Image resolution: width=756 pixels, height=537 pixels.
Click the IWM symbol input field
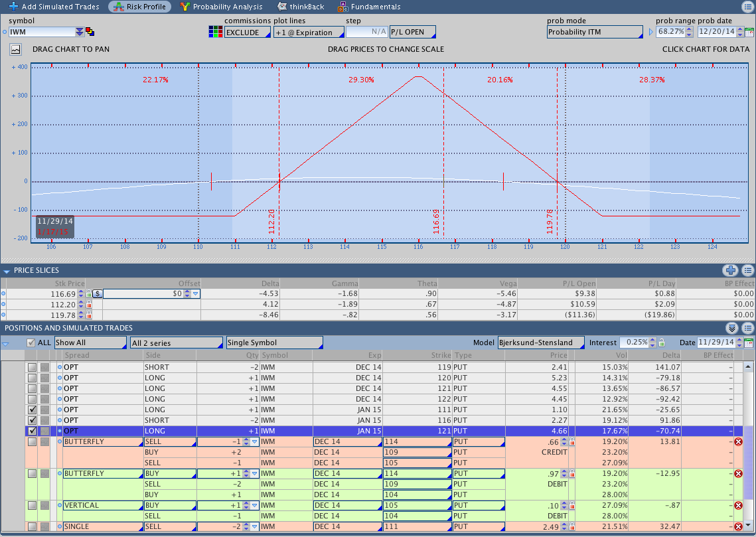[x=42, y=32]
